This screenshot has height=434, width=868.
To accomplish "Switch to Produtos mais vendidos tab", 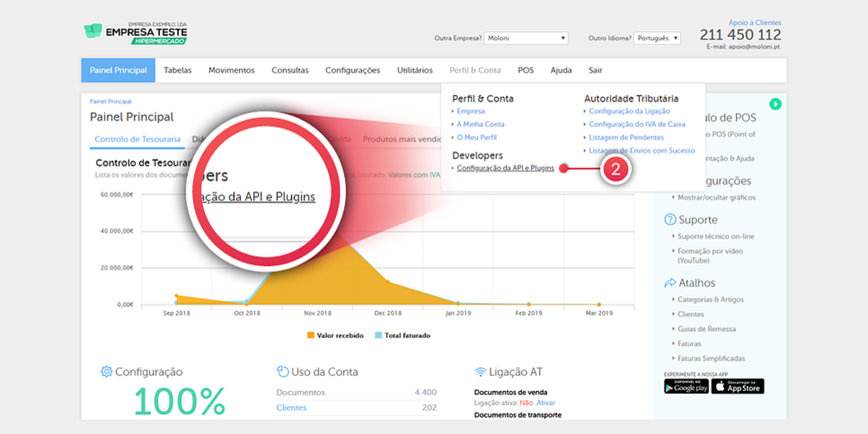I will coord(402,139).
